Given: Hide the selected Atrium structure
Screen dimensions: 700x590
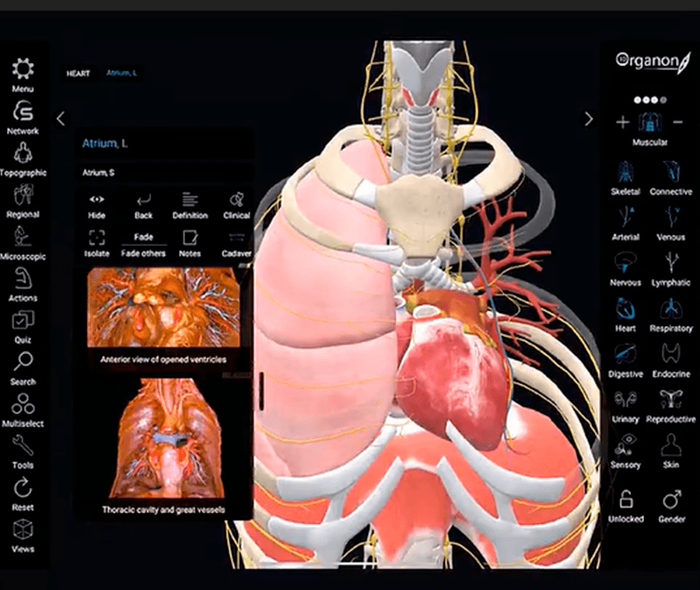Looking at the screenshot, I should click(x=96, y=204).
